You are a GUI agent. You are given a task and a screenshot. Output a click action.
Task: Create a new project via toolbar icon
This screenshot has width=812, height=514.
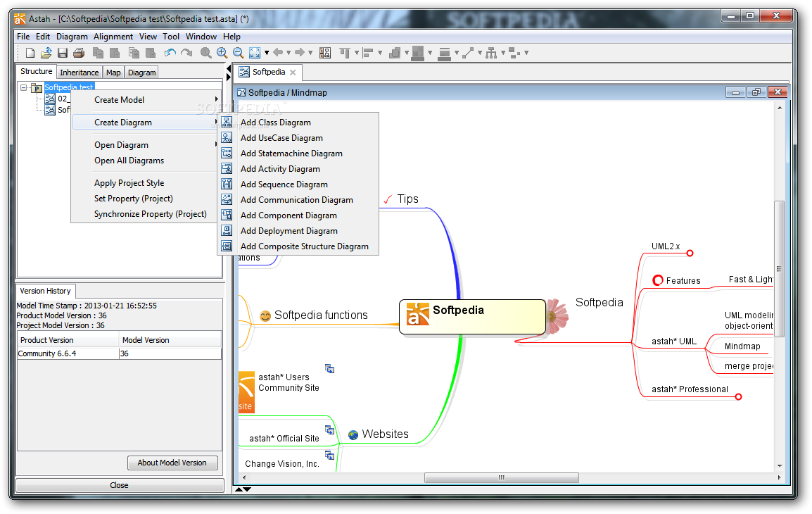click(x=30, y=53)
